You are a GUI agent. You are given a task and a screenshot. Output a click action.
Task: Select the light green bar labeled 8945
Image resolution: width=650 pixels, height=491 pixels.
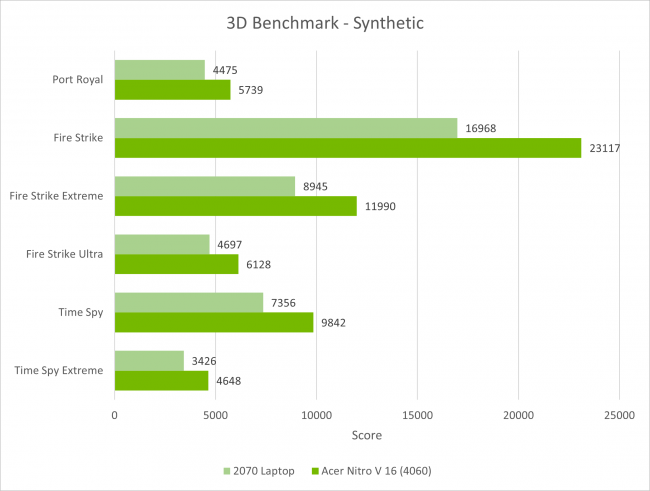pyautogui.click(x=205, y=187)
